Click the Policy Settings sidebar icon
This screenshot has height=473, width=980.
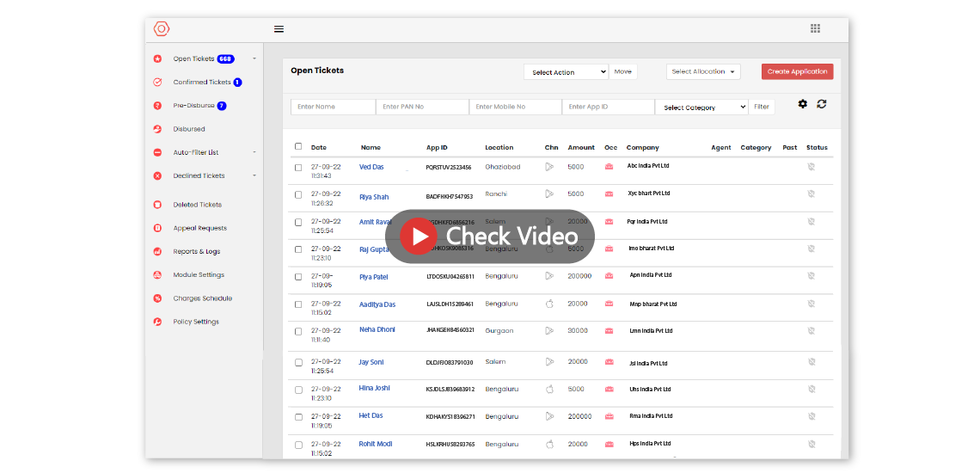[157, 322]
